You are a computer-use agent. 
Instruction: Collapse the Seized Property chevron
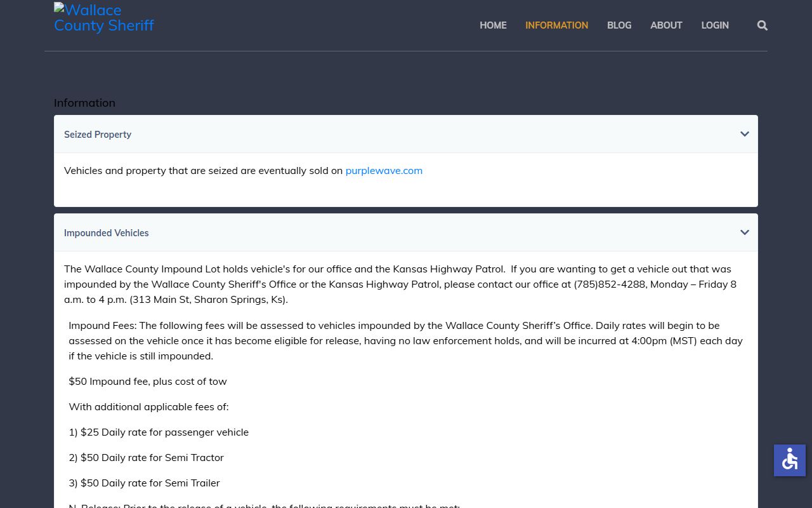coord(745,134)
